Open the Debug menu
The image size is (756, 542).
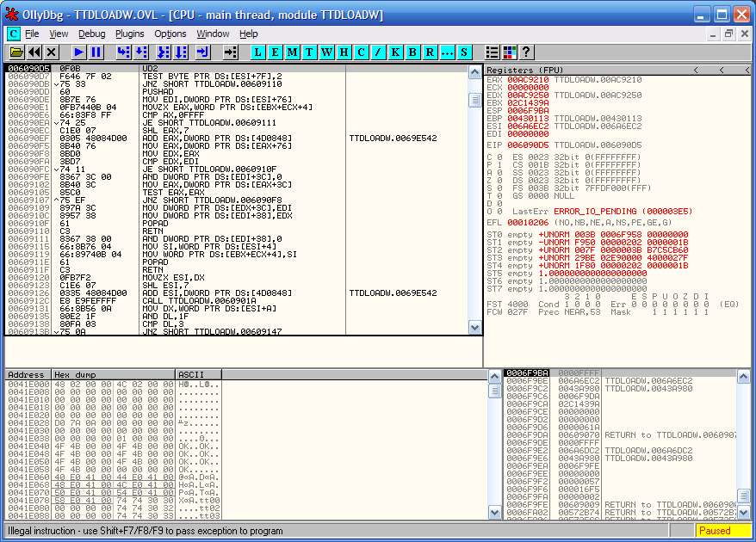coord(91,34)
